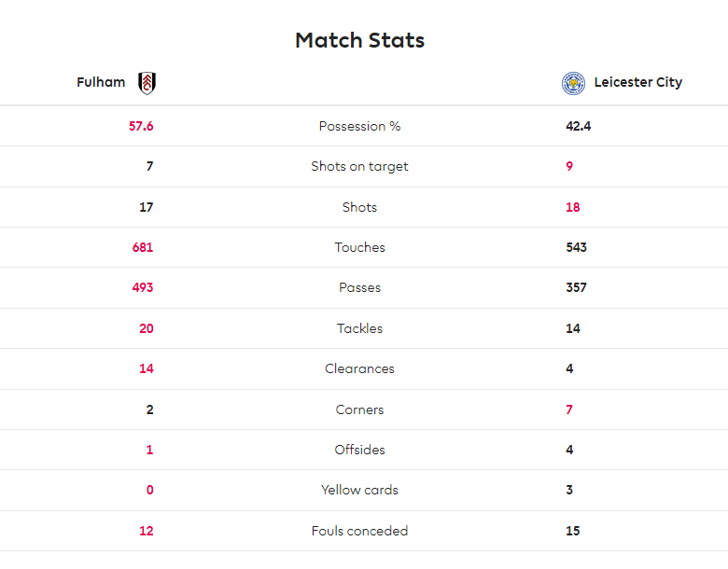
Task: Select the Possession % row label
Action: [x=360, y=126]
